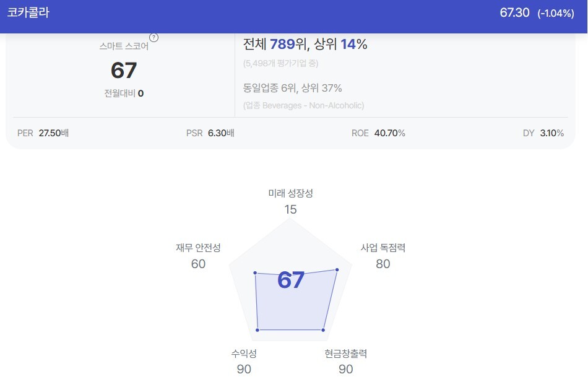The image size is (588, 387).
Task: Click the DY 3.10% dividend yield metric
Action: click(x=543, y=133)
